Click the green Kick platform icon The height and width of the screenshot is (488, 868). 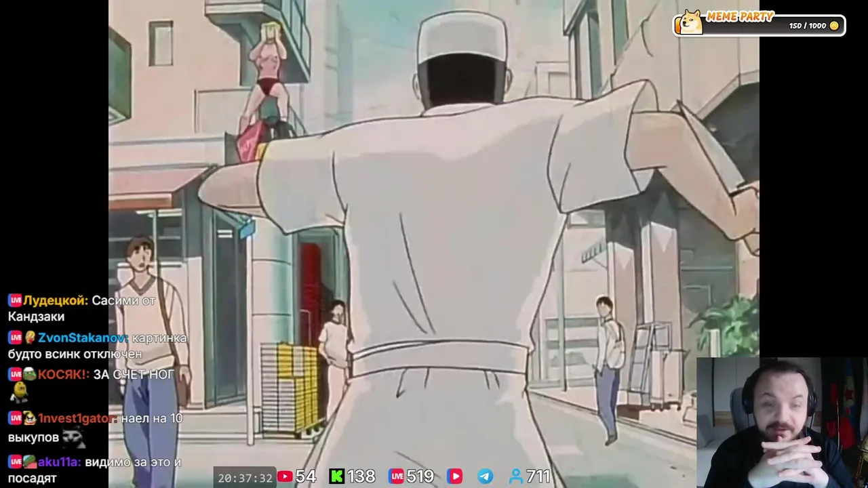point(336,476)
